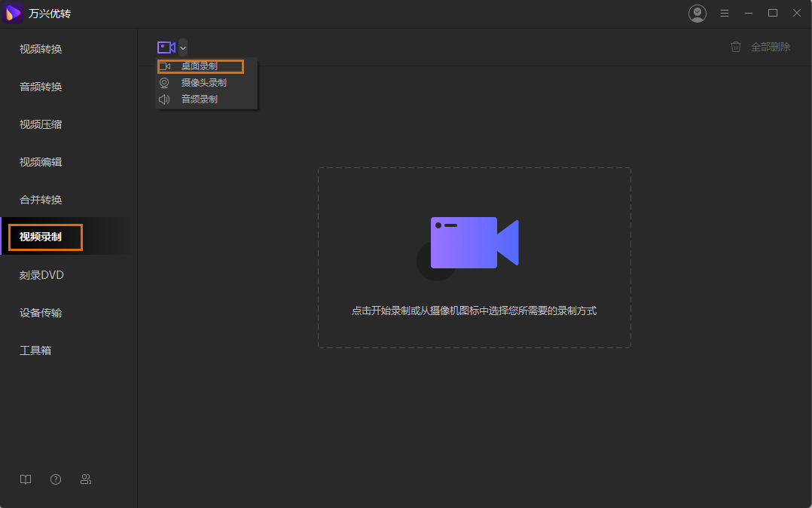
Task: Expand the recording mode dropdown arrow
Action: pyautogui.click(x=183, y=47)
